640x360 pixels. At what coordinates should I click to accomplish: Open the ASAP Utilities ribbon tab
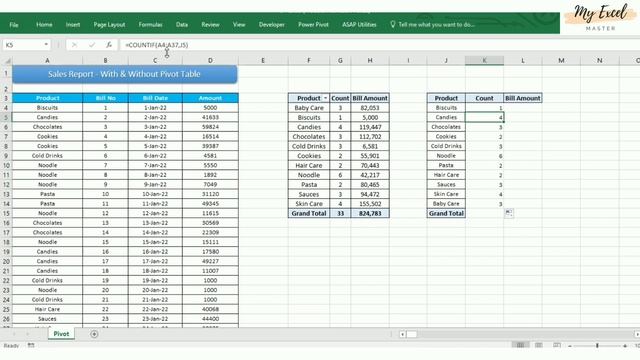tap(359, 24)
